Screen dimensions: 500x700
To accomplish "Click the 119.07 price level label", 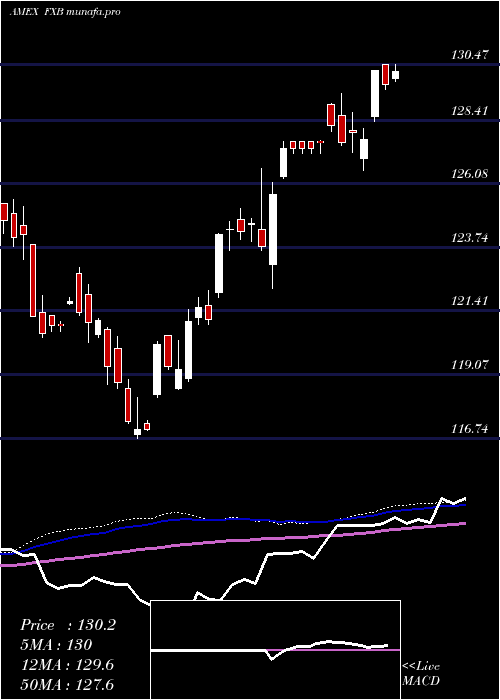I will coord(469,365).
